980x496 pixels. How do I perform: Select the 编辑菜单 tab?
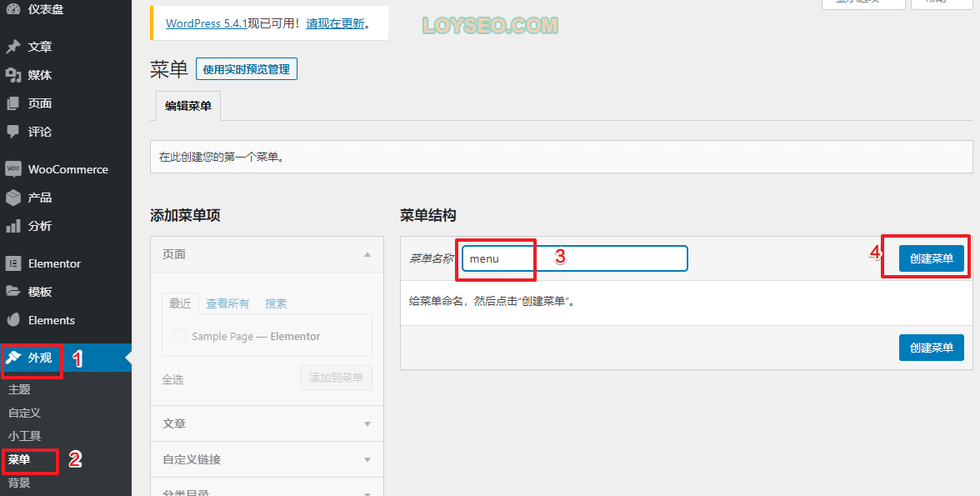188,106
